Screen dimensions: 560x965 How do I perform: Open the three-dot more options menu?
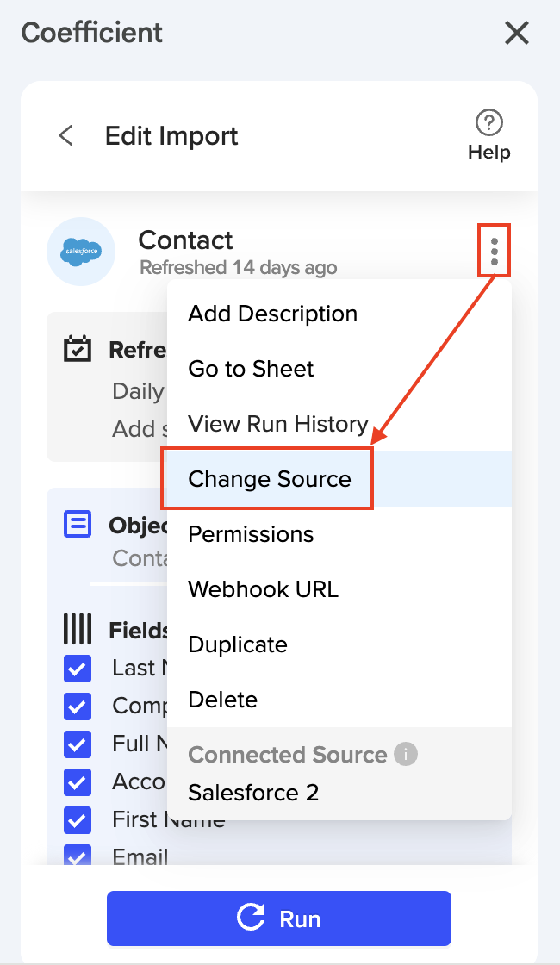point(494,251)
